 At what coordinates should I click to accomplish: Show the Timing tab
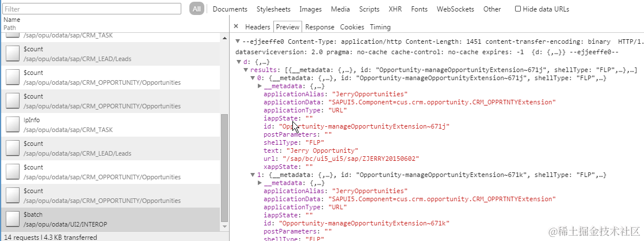coord(380,27)
